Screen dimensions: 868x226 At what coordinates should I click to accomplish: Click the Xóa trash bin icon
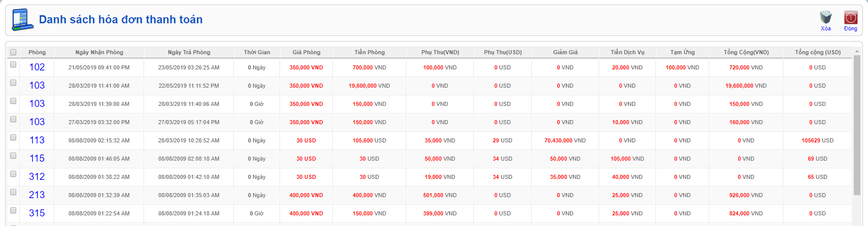coord(825,18)
